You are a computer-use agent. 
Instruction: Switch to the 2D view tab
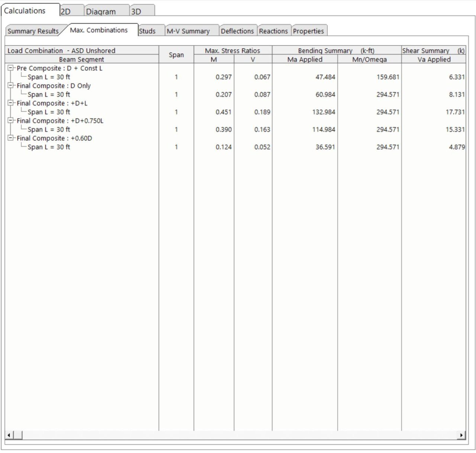click(x=66, y=12)
